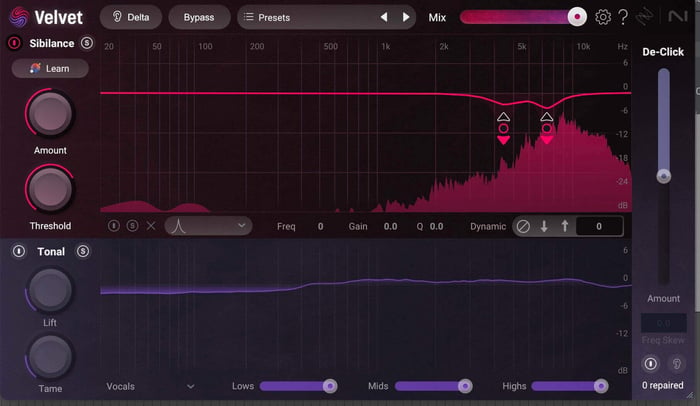Click the Q value field
The image size is (700, 406).
(x=436, y=226)
